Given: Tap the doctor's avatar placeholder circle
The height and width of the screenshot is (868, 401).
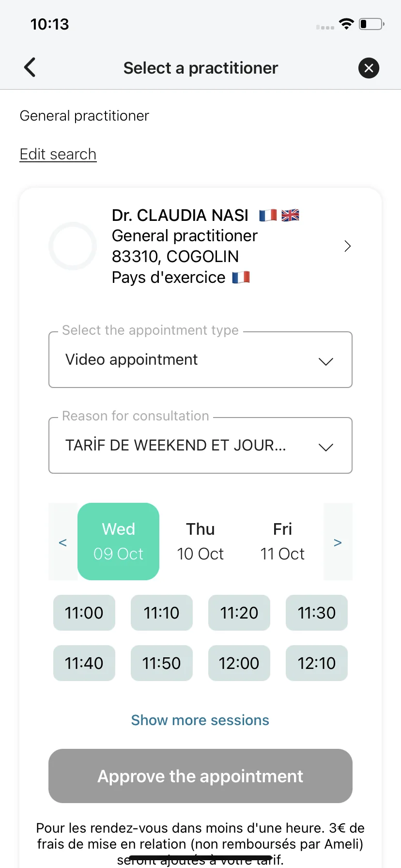Looking at the screenshot, I should coord(73,246).
